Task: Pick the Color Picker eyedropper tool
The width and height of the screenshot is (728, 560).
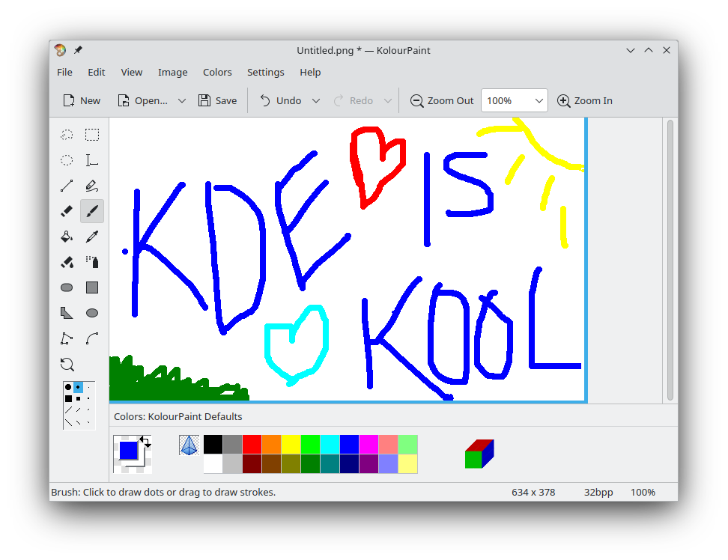Action: pos(92,237)
